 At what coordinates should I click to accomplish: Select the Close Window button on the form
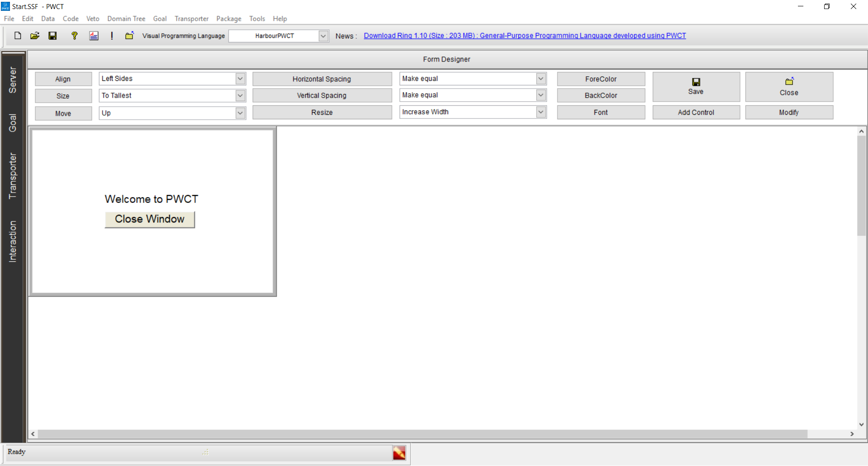[x=150, y=219]
